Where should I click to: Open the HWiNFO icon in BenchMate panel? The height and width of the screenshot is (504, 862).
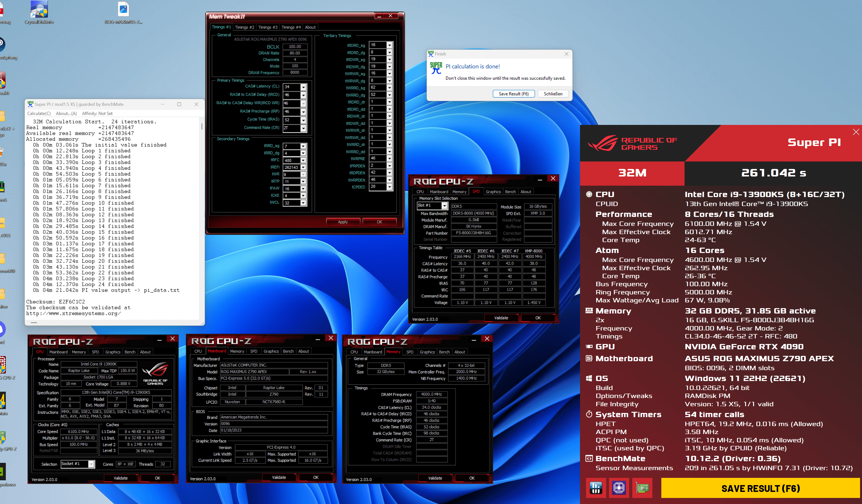click(x=595, y=488)
